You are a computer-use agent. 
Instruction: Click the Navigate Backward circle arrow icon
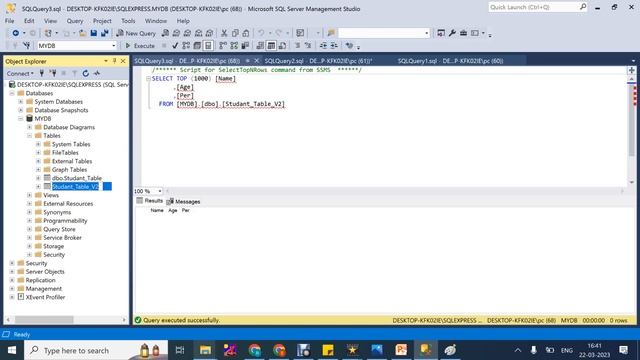[x=16, y=33]
